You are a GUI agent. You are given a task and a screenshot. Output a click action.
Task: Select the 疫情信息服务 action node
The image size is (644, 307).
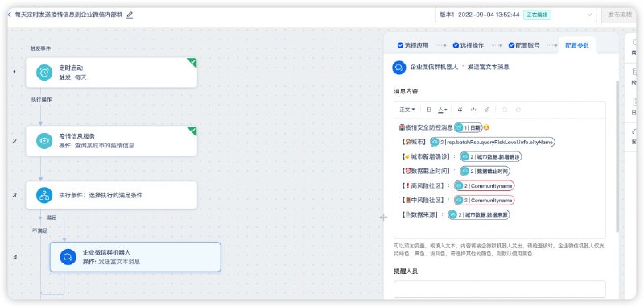(111, 140)
